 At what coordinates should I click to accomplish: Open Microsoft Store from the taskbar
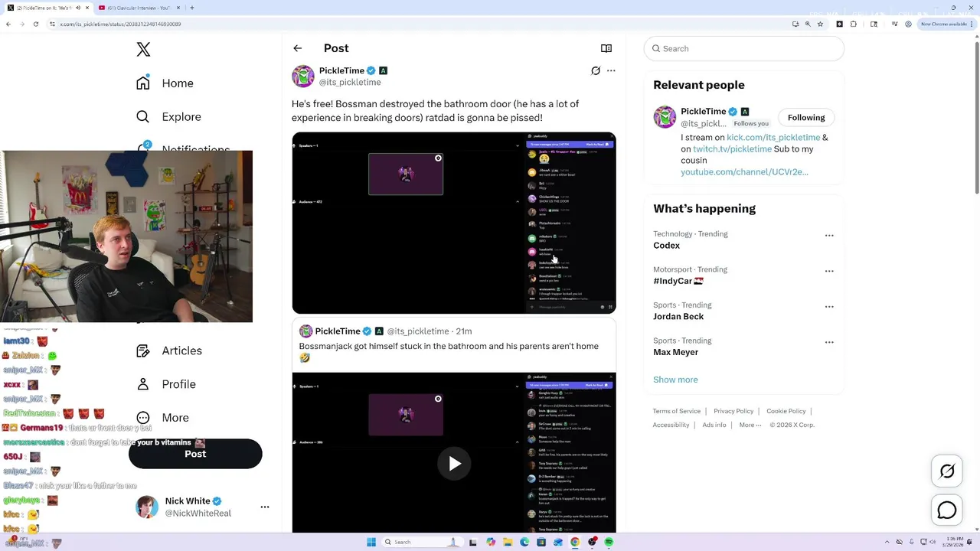click(541, 542)
